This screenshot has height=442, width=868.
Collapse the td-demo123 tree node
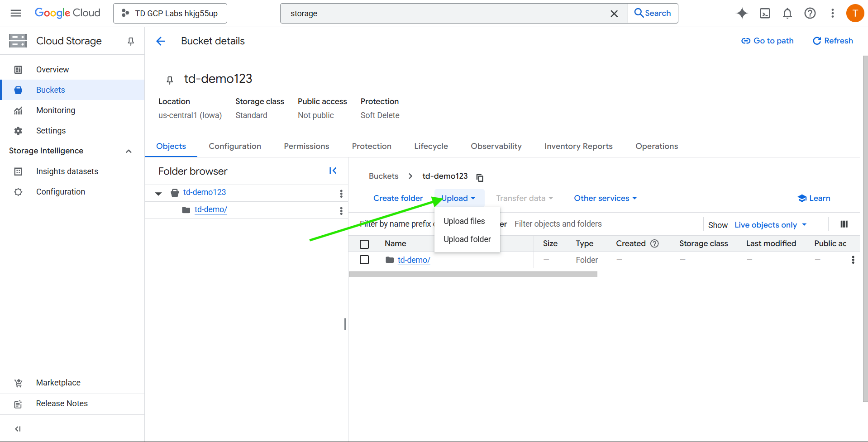coord(158,193)
